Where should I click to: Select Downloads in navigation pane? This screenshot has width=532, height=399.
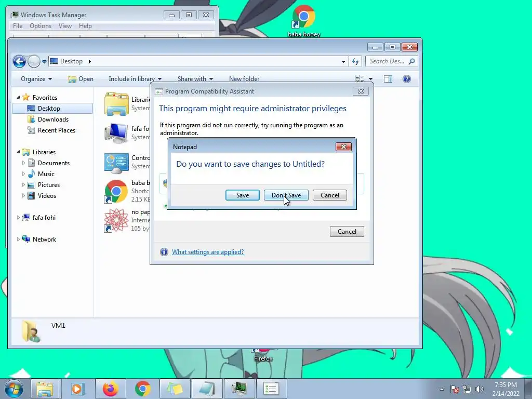click(53, 119)
